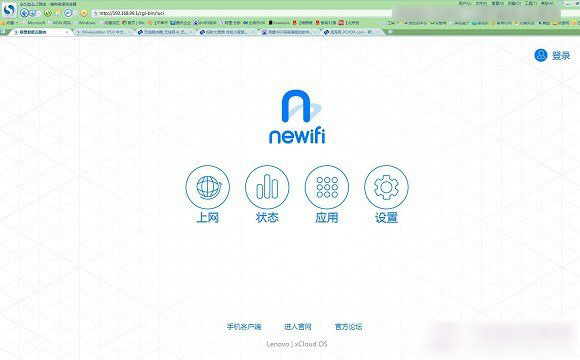Switch to the third browser tab
The height and width of the screenshot is (360, 580).
click(165, 32)
